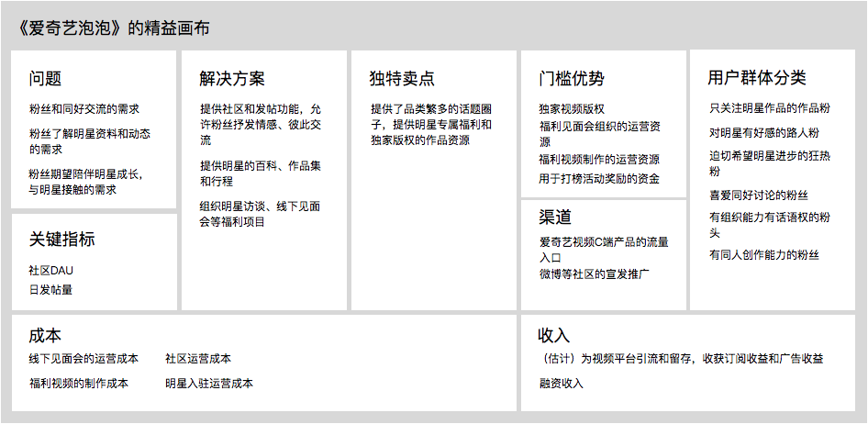
Task: Click 提供明星的百科、作品集和行程 text
Action: (x=261, y=173)
